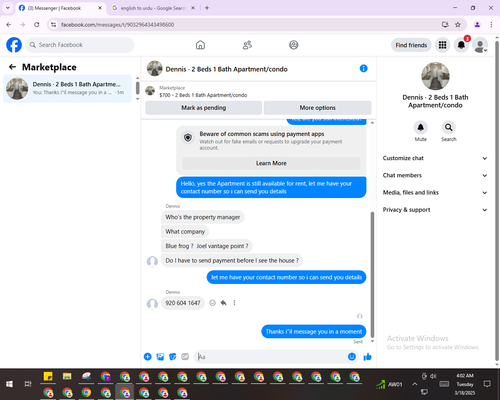
Task: Expand the Chat members section
Action: [x=435, y=175]
